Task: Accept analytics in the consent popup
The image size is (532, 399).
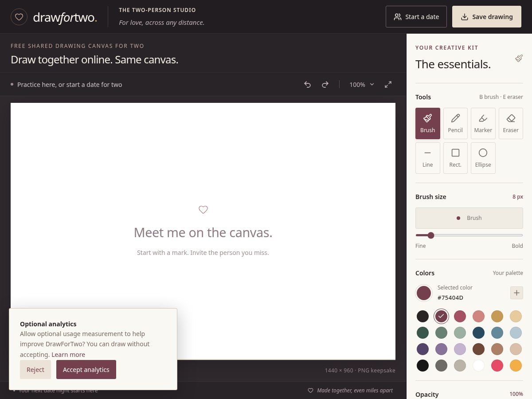Action: (86, 369)
